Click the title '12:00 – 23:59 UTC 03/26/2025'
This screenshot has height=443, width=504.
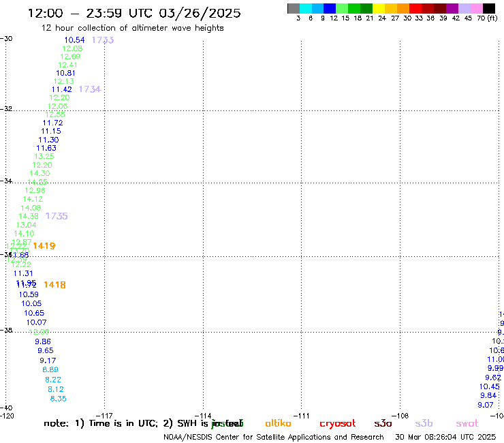(x=134, y=13)
